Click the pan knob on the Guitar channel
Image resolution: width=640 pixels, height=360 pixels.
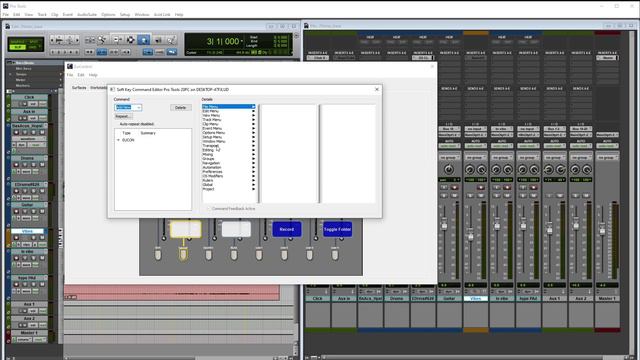(449, 169)
